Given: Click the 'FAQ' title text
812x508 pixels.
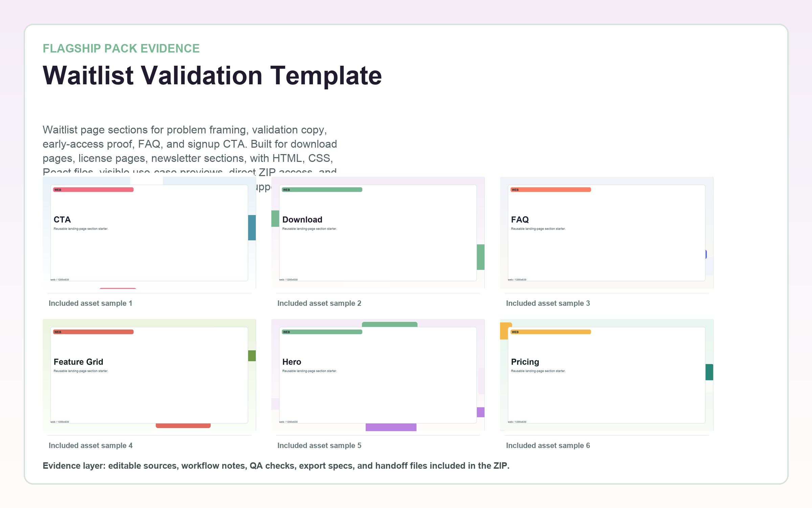Looking at the screenshot, I should [x=520, y=220].
